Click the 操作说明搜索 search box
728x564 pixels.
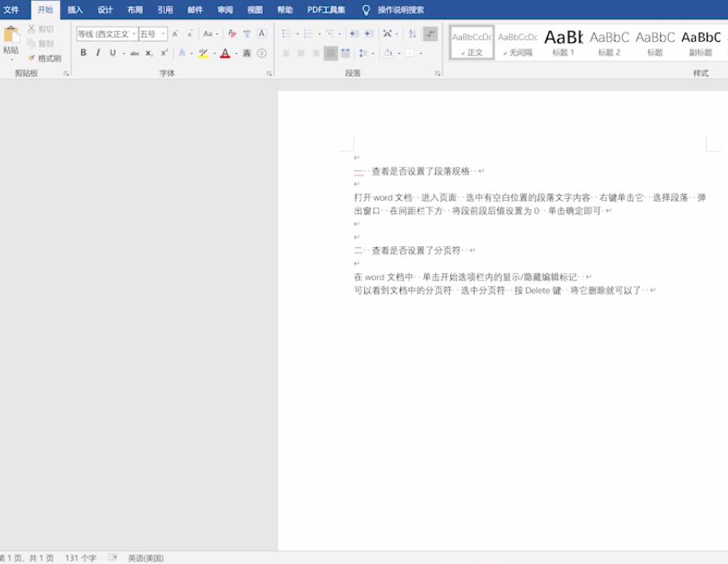400,9
